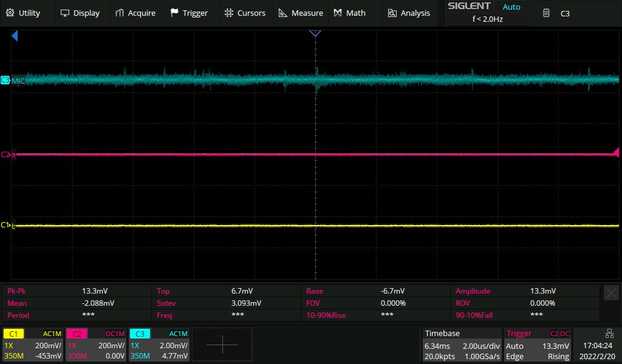Open the Display menu
Screen dimensions: 622x364
(x=80, y=13)
